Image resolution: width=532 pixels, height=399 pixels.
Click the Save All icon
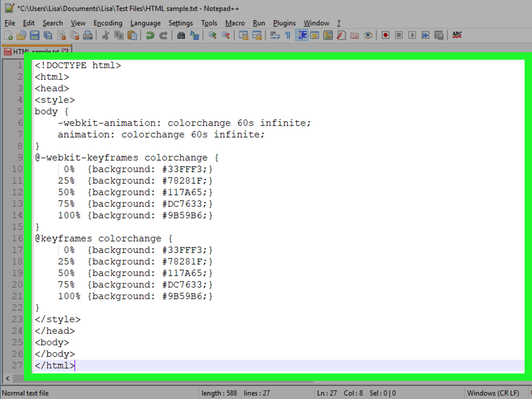(48, 35)
